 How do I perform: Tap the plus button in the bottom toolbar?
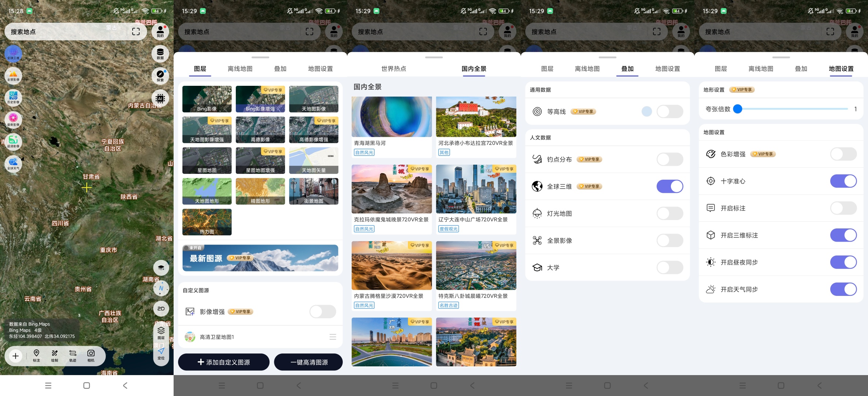tap(16, 356)
